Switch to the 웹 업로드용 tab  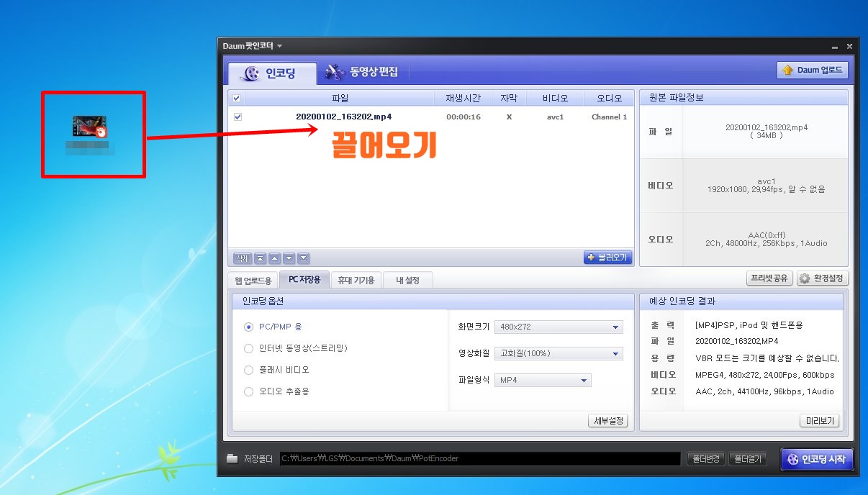[253, 281]
